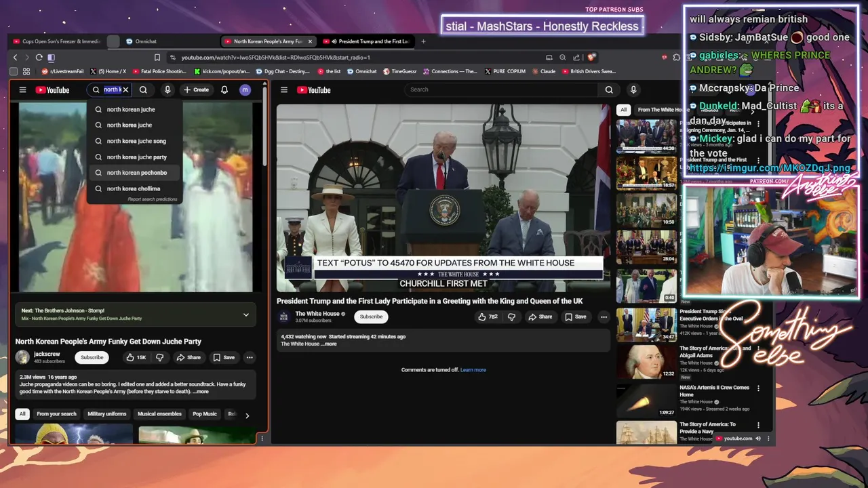Open the Claude bookmark

click(544, 71)
